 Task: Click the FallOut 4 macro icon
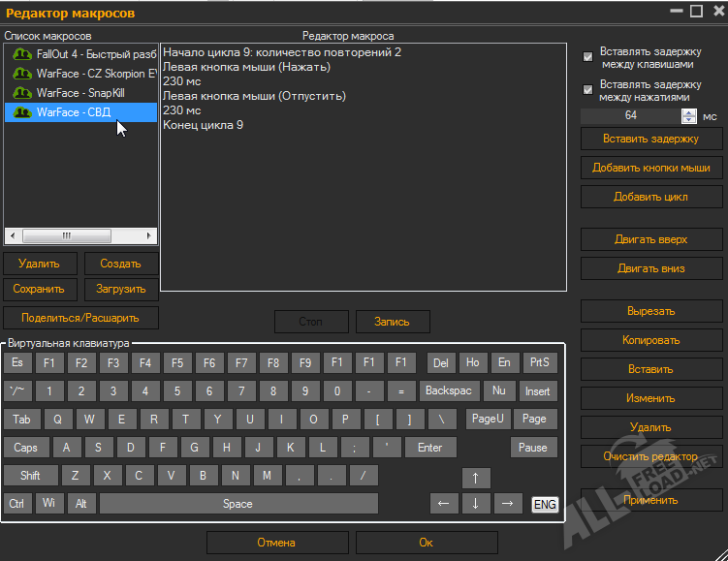21,54
